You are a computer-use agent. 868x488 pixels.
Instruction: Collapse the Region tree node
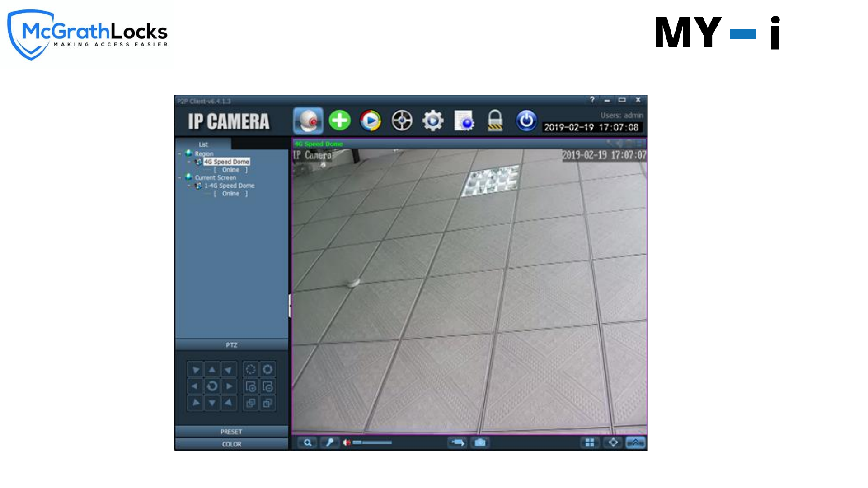(x=179, y=154)
